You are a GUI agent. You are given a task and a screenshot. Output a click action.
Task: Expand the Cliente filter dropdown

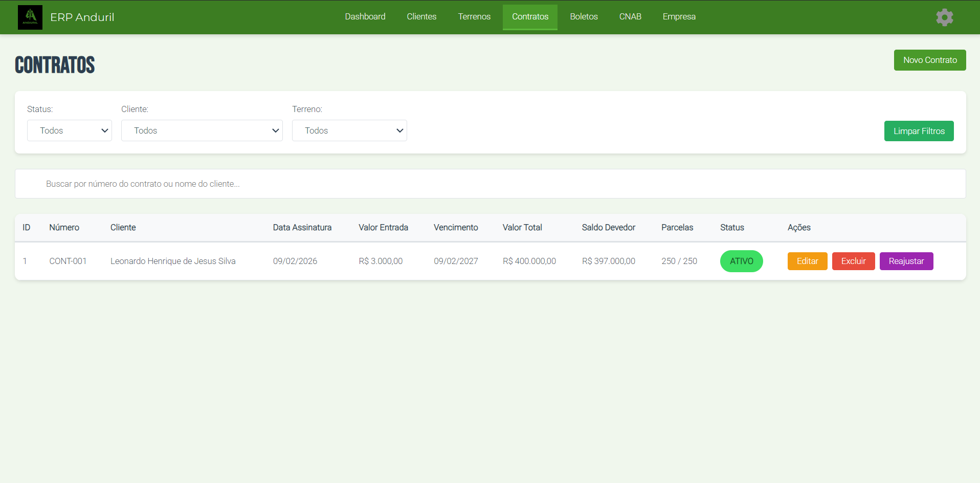[202, 130]
